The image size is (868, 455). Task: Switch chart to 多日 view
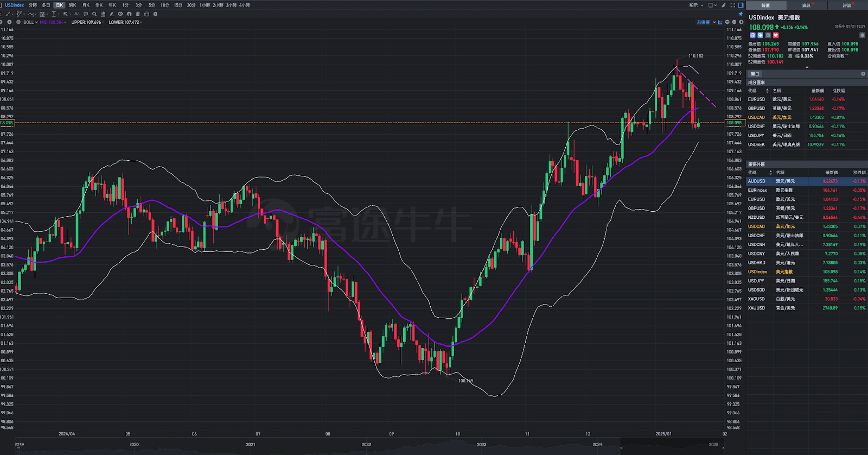coord(46,5)
